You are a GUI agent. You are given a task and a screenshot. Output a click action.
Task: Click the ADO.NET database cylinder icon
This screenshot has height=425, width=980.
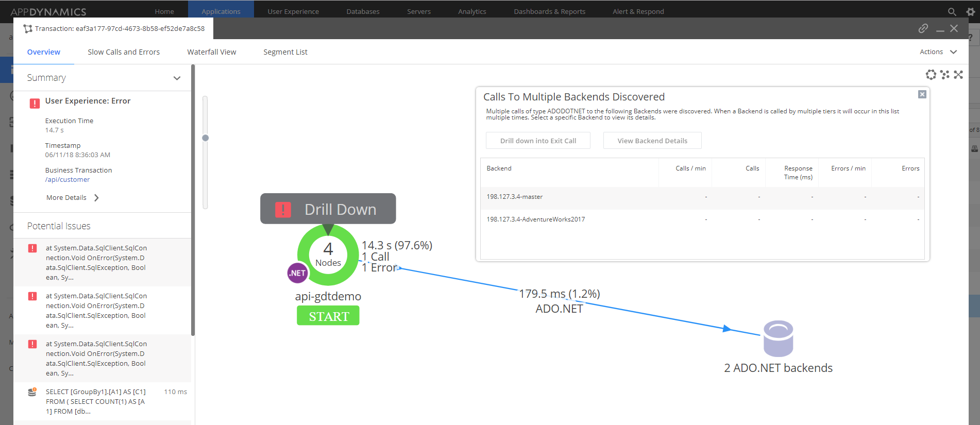tap(778, 338)
